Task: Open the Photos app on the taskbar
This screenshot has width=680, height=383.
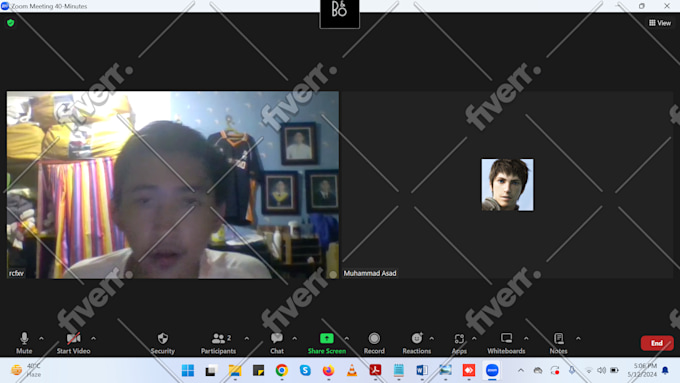Action: 445,370
